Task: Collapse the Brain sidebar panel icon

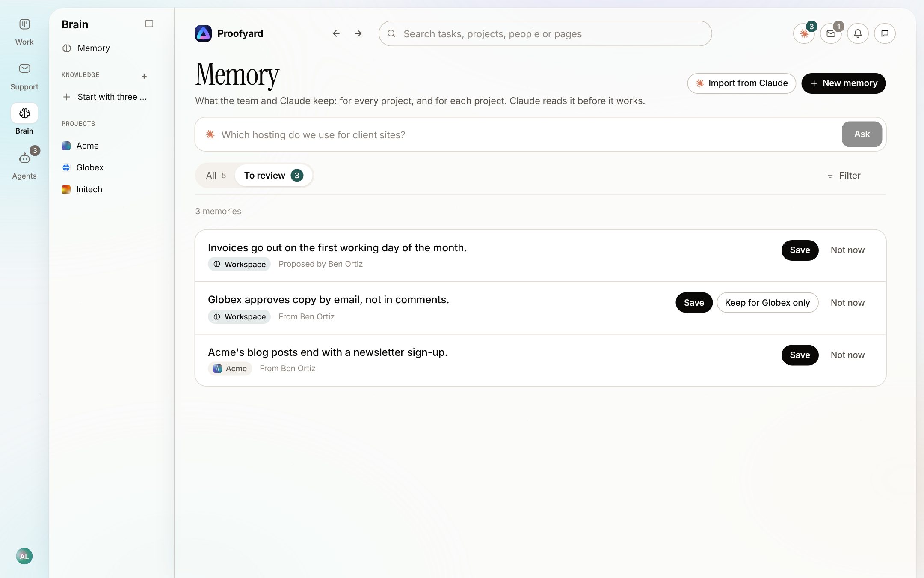Action: point(149,24)
